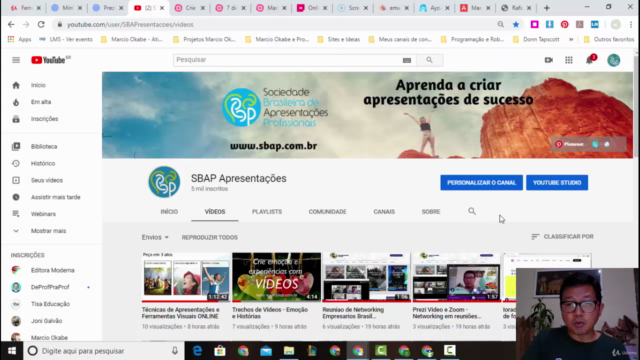Switch to the Playlists channel tab
This screenshot has width=640, height=360.
pos(267,211)
